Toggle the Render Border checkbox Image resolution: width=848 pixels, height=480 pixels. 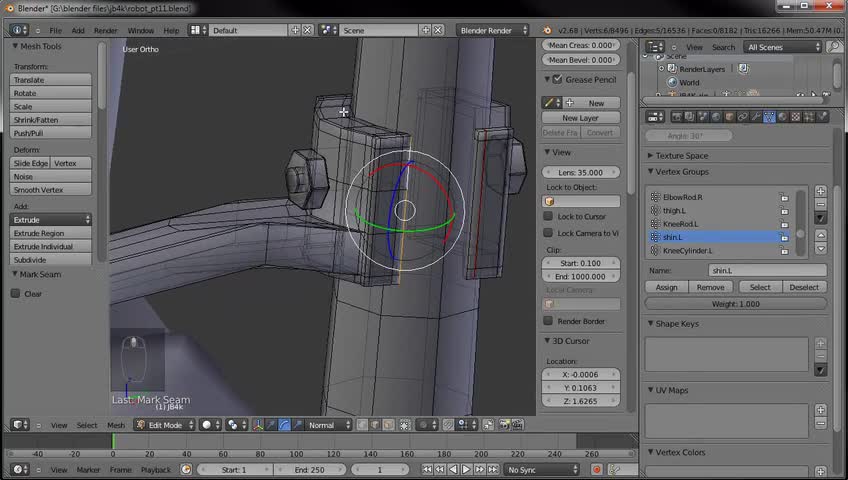point(548,321)
